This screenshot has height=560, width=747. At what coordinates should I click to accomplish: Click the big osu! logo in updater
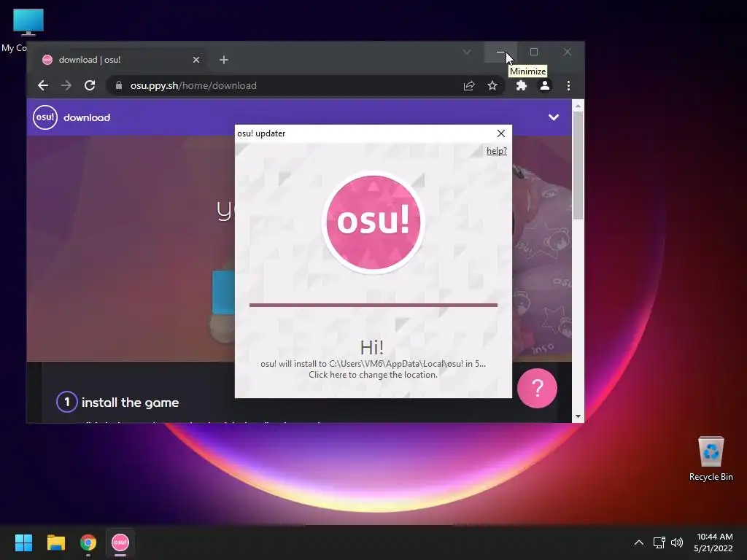[x=373, y=222]
